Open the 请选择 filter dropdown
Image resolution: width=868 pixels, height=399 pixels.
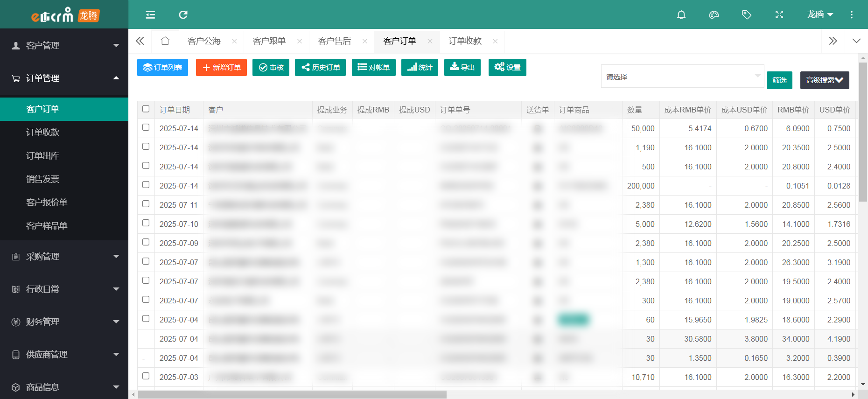(682, 77)
